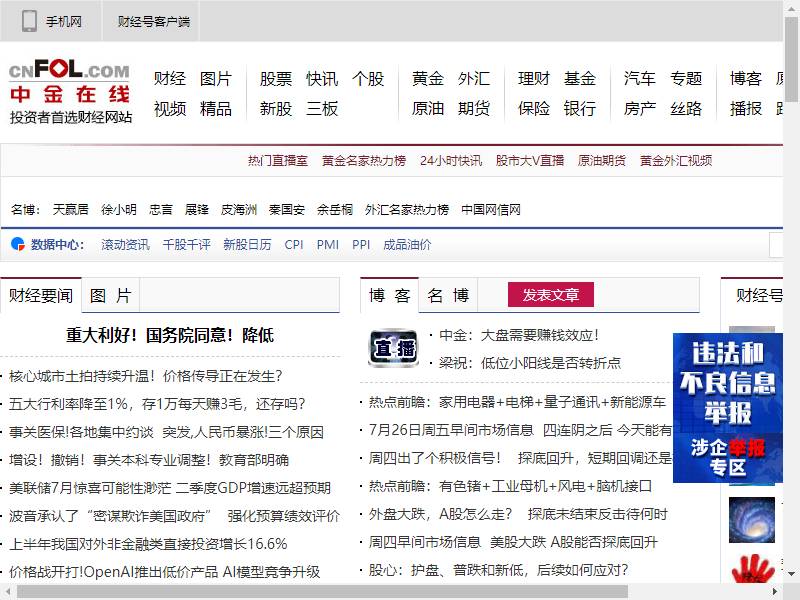
Task: Open the 汽车 navigation link
Action: tap(640, 79)
